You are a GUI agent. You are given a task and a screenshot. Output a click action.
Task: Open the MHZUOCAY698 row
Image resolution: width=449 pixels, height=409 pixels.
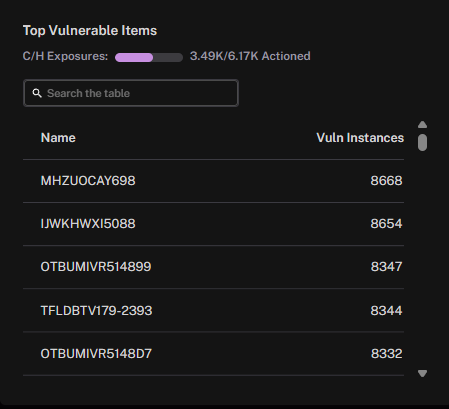213,181
